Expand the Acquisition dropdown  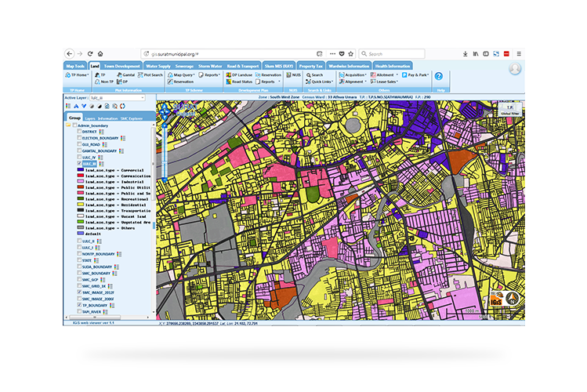tap(353, 75)
